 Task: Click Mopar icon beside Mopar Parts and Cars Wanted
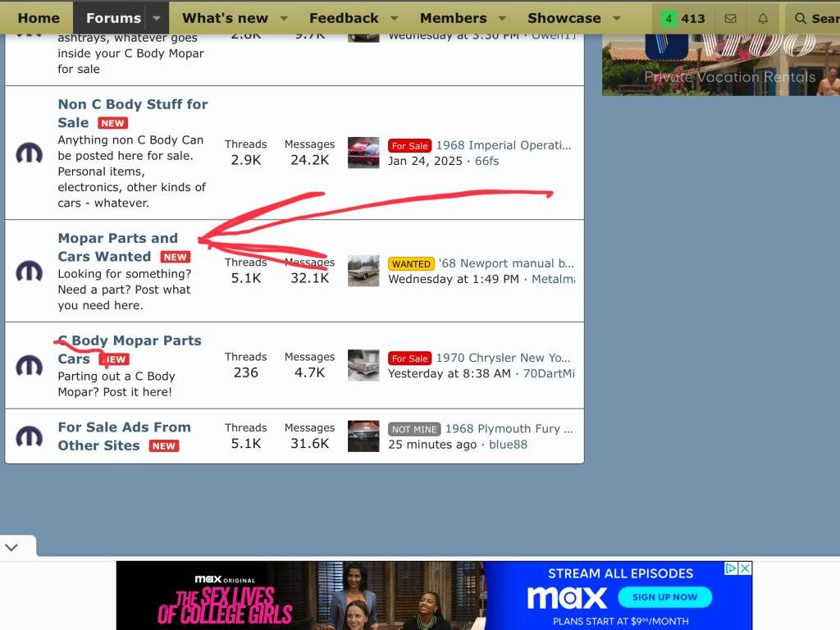(x=30, y=271)
